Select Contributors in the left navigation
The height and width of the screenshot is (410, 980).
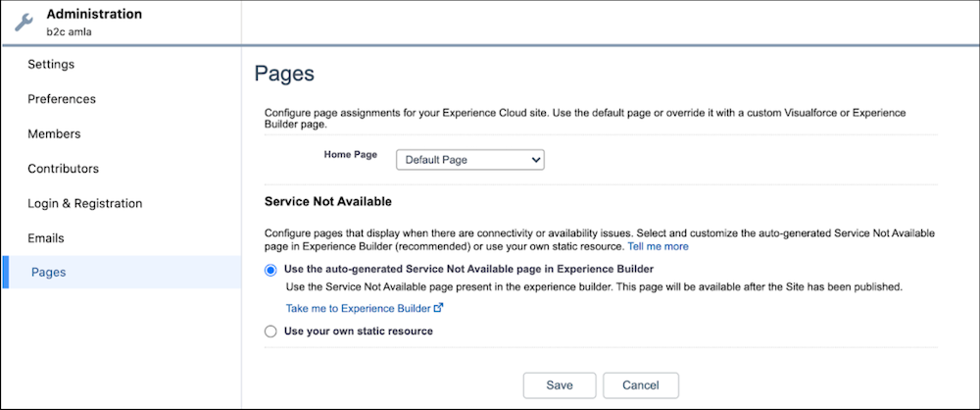[x=63, y=169]
